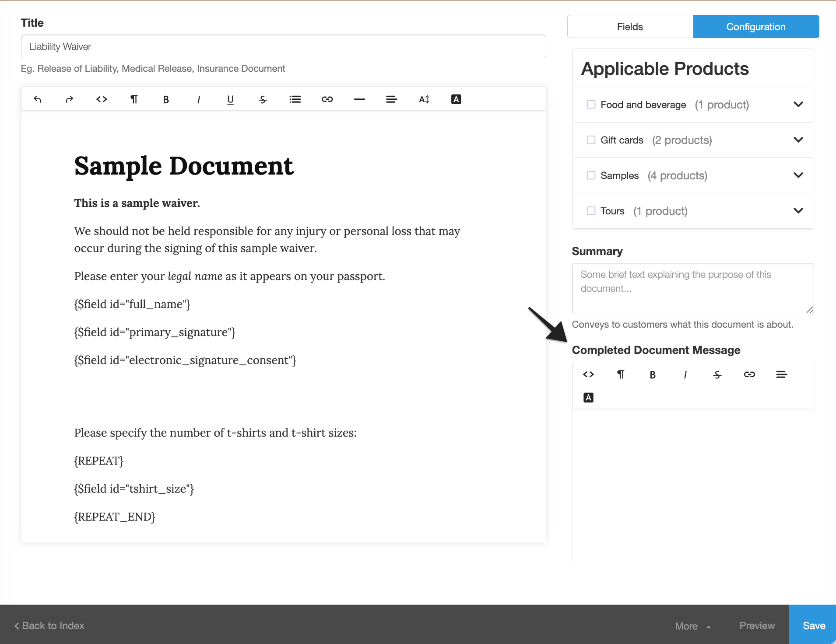Click the {REPEAT_END} tag line
836x644 pixels.
[x=115, y=517]
